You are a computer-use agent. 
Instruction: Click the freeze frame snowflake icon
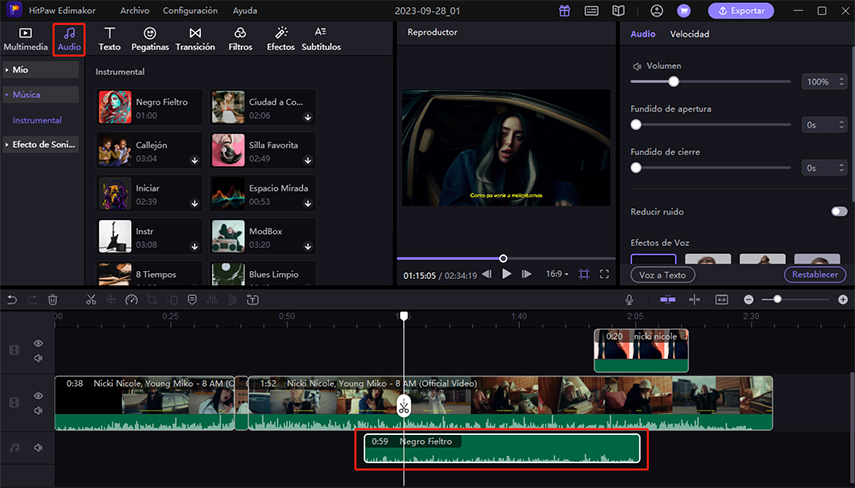(x=111, y=300)
